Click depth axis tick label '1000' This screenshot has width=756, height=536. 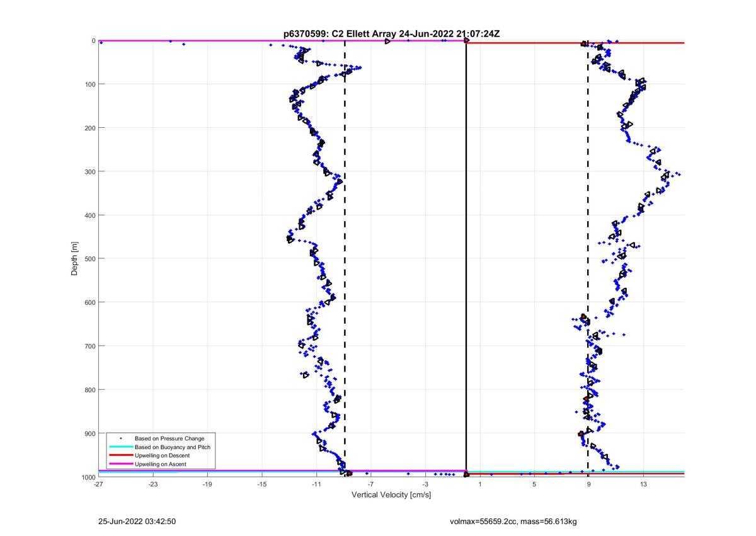click(x=88, y=477)
